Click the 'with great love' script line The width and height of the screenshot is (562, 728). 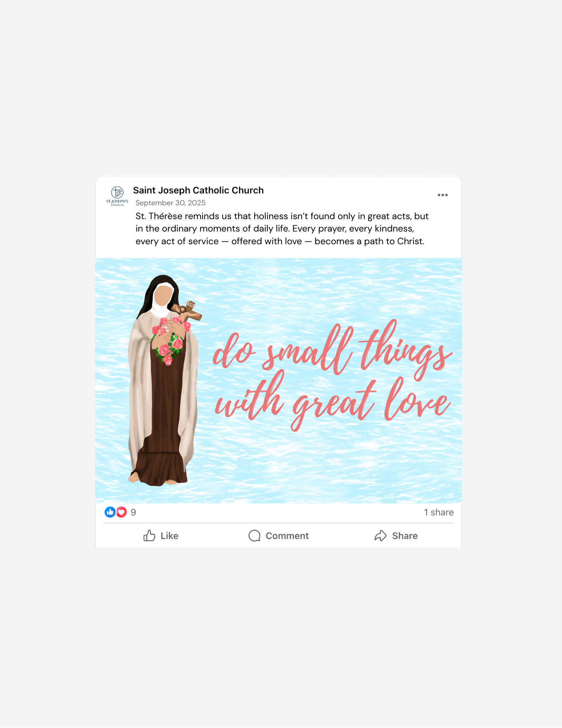tap(332, 403)
